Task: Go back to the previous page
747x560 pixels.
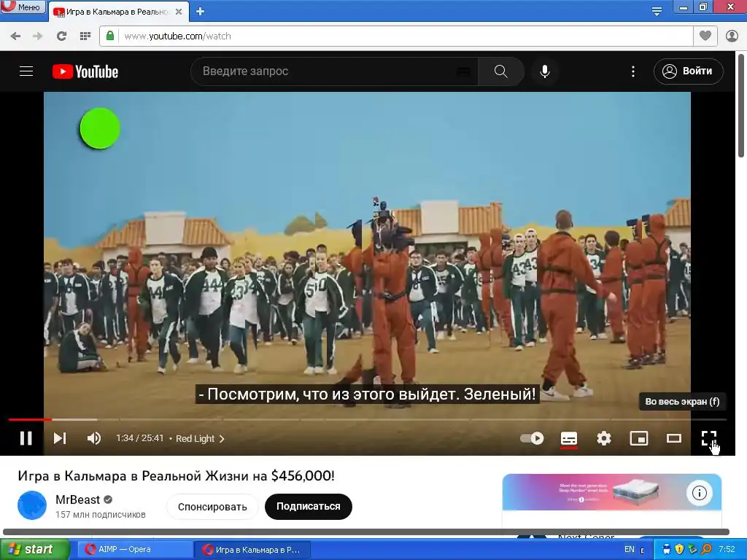Action: (15, 36)
